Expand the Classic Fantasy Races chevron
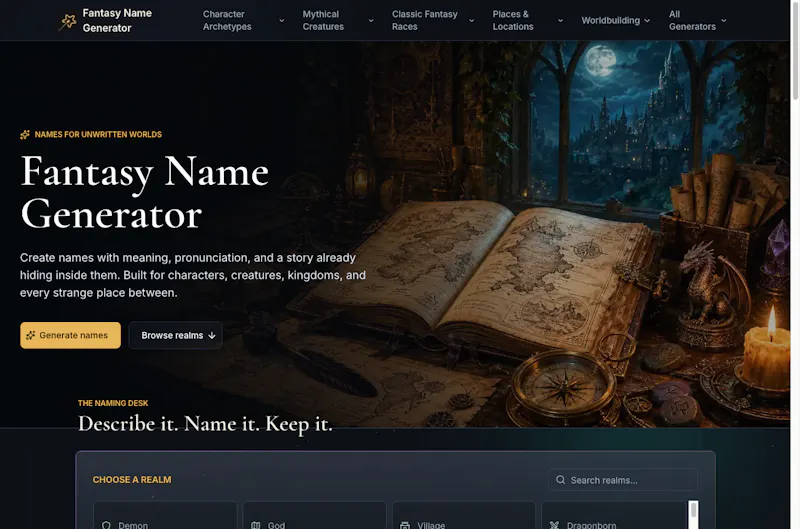 click(x=471, y=20)
